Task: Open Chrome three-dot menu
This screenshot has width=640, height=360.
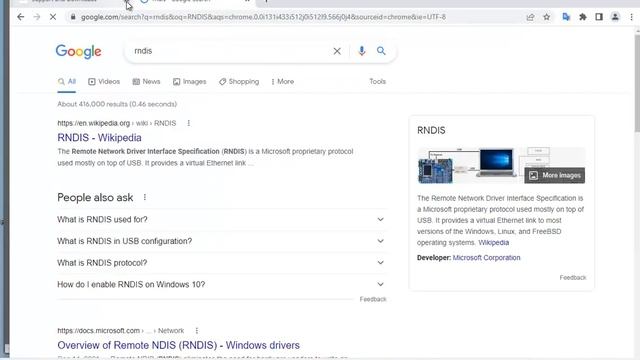Action: 631,17
